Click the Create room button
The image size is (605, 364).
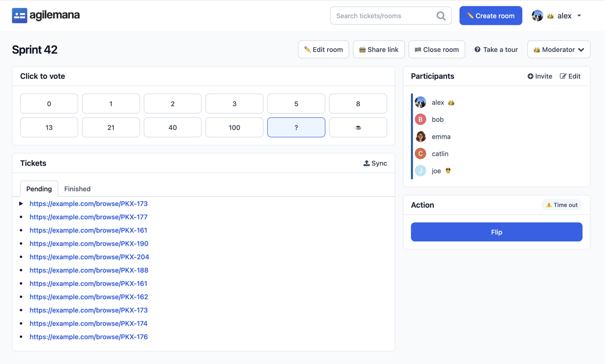[x=491, y=16]
